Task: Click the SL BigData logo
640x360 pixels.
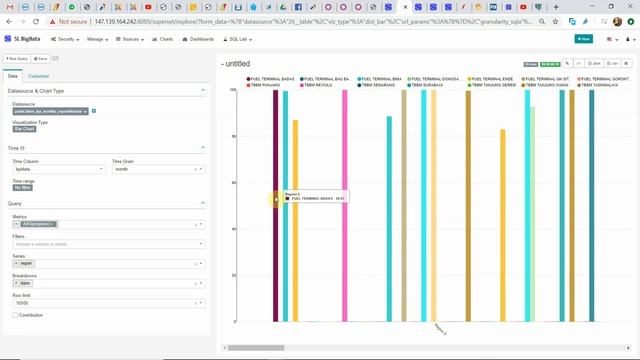Action: [x=22, y=39]
